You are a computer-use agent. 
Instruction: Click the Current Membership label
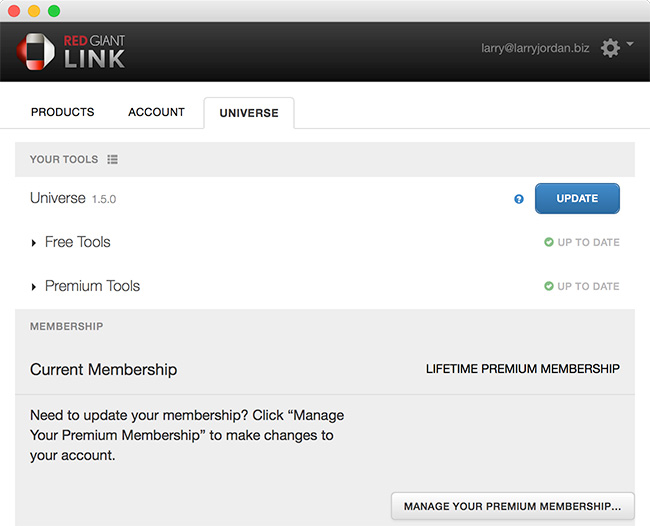coord(104,369)
